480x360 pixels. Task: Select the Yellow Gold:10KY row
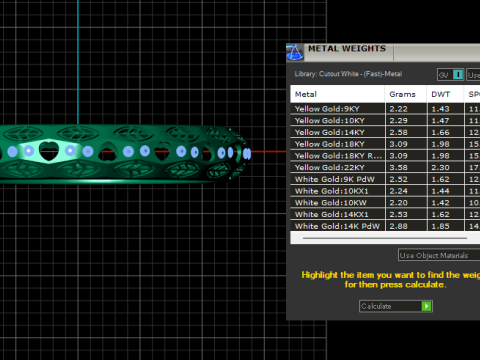(385, 120)
